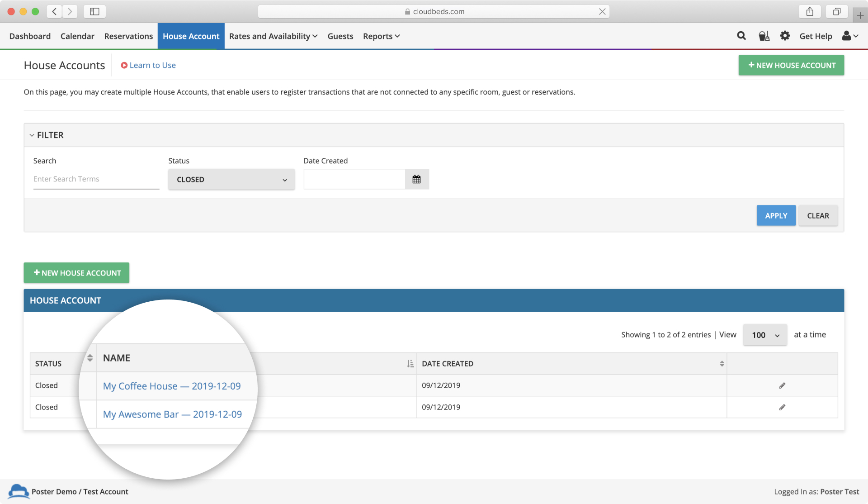The width and height of the screenshot is (868, 504).
Task: Click Showing 1 to 2 of 2 entries text
Action: [x=666, y=335]
